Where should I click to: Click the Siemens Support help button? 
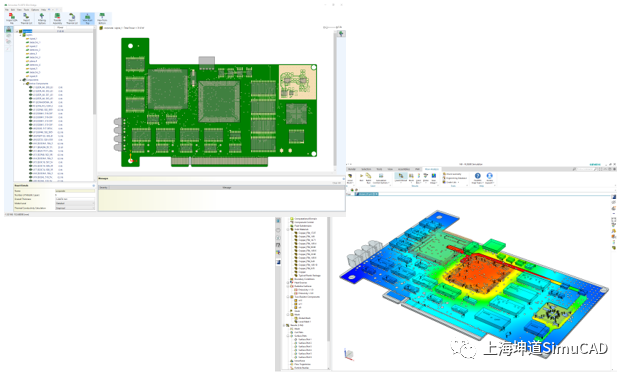(489, 178)
